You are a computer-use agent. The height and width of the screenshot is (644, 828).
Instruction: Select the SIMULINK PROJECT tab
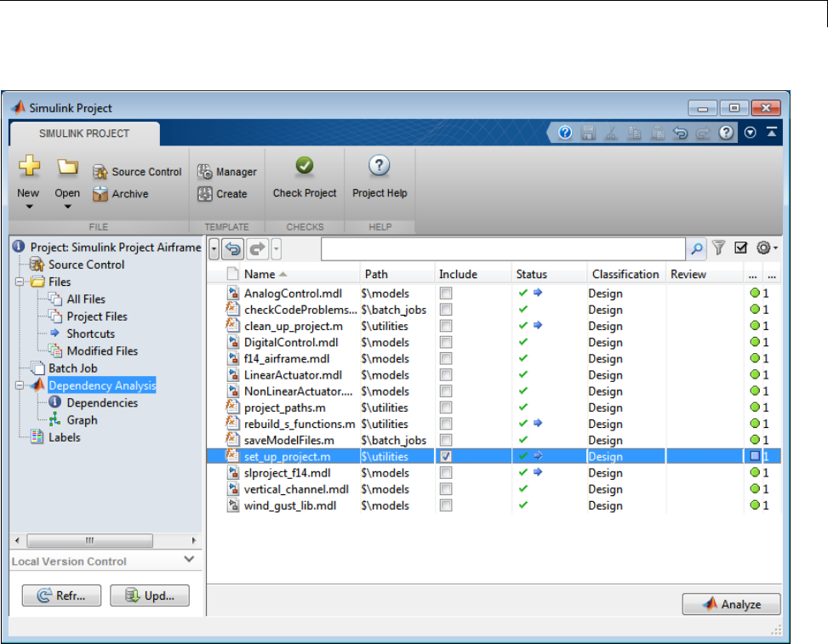tap(84, 134)
